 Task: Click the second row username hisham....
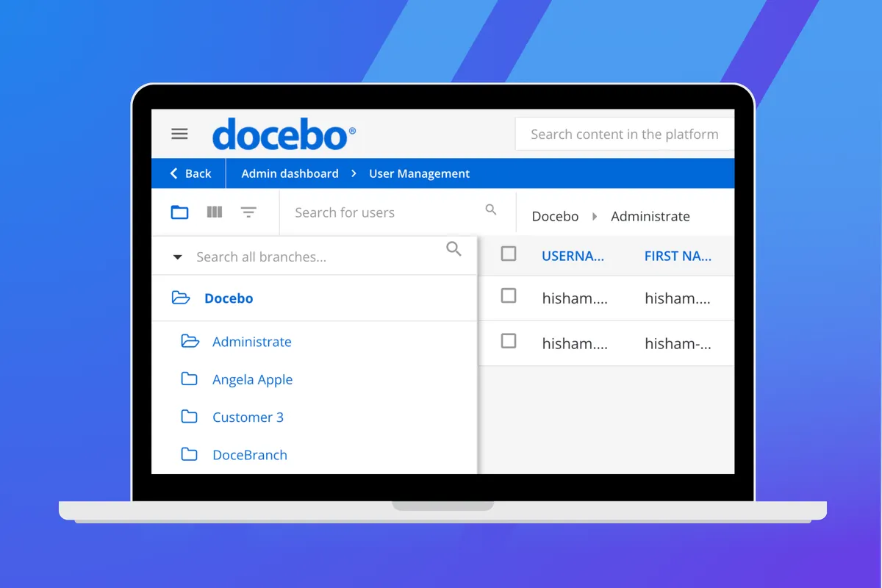(x=575, y=343)
